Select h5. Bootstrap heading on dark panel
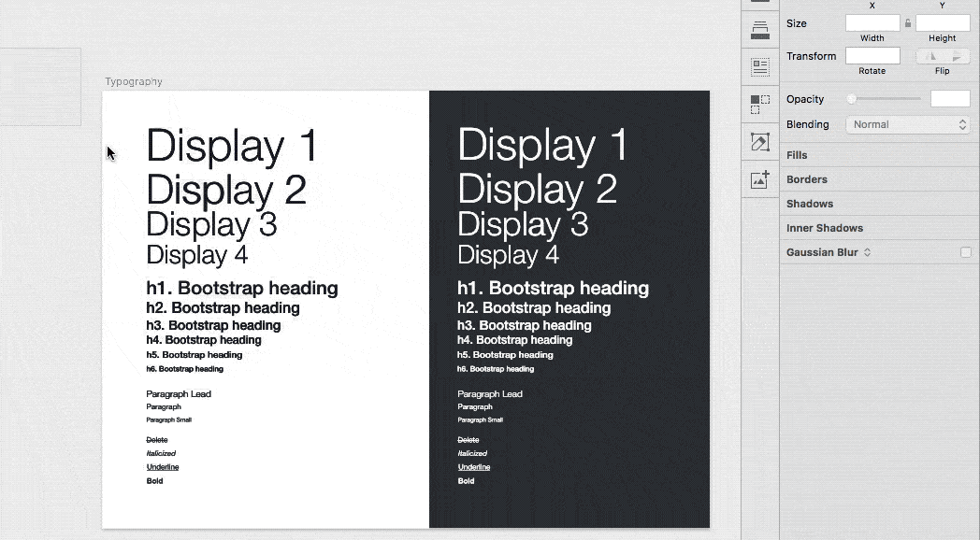The width and height of the screenshot is (980, 540). [x=505, y=355]
